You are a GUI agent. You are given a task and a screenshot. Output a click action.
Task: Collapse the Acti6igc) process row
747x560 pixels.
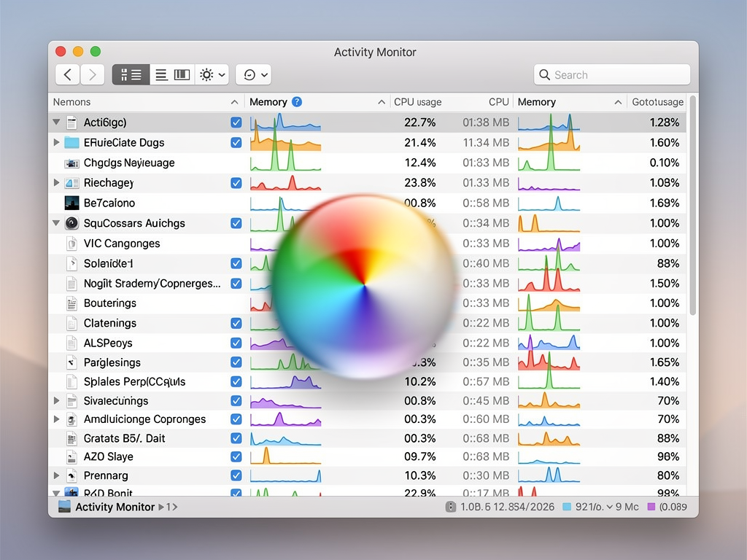click(x=56, y=122)
